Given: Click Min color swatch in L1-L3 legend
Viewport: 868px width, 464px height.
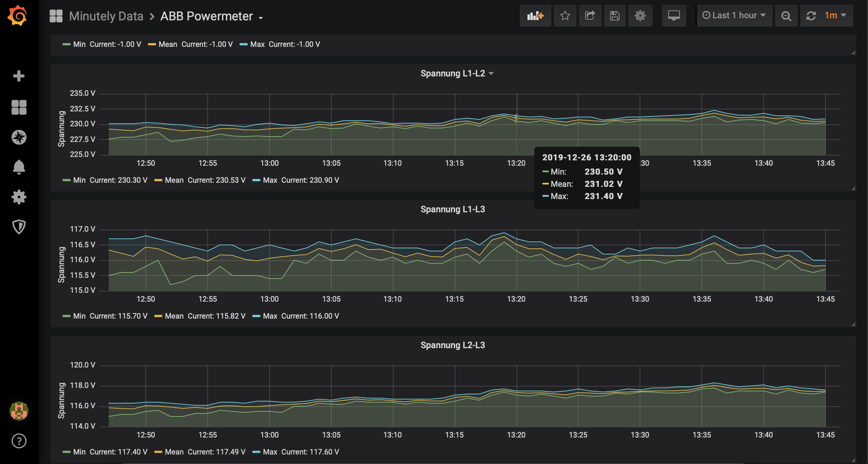Looking at the screenshot, I should click(66, 316).
